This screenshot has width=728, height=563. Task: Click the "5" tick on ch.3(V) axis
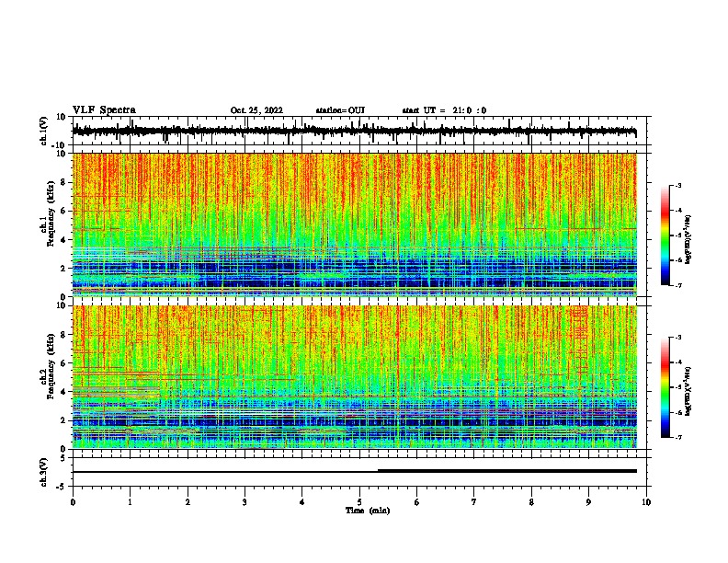pos(63,458)
